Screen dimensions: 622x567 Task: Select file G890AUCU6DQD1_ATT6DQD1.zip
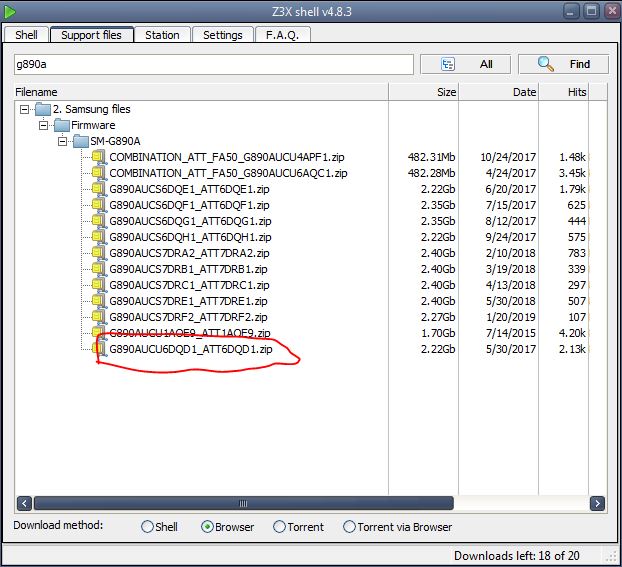[x=191, y=349]
